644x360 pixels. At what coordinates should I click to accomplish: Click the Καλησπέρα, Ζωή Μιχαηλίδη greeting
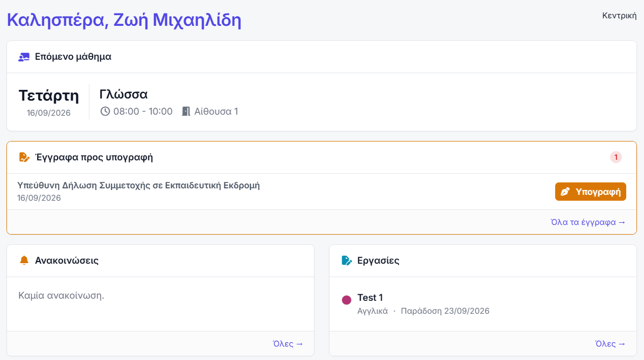coord(124,20)
